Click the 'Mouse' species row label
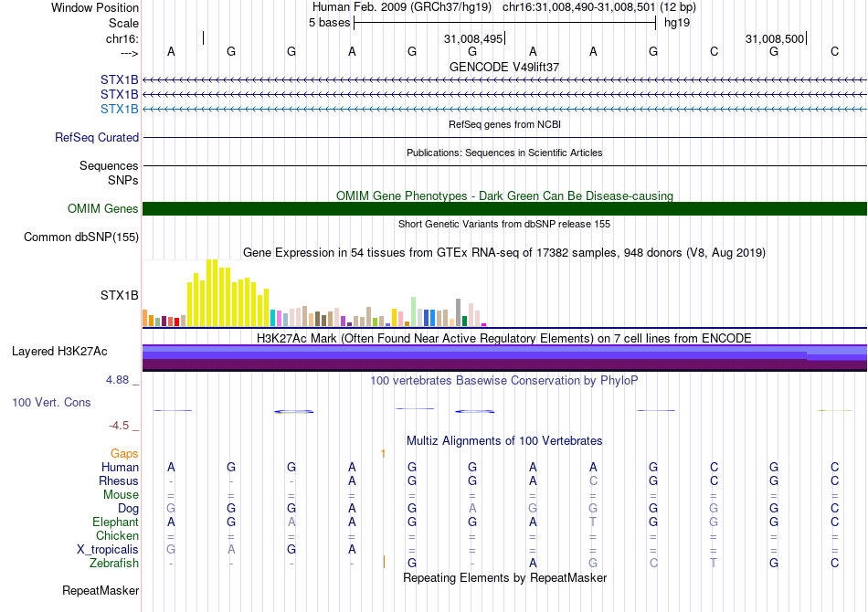868x612 pixels. pos(121,495)
